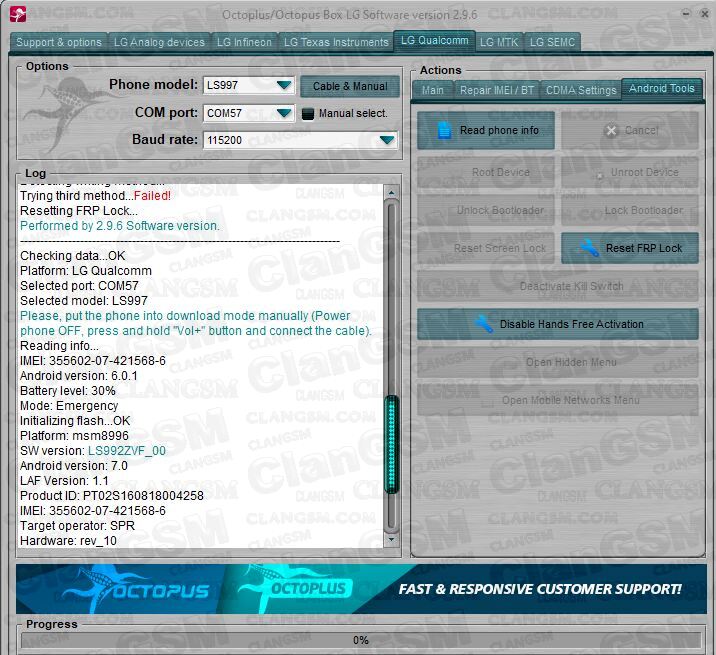Click log line 'LAF Version: 1.1'
Viewport: 716px width, 655px height.
(x=64, y=481)
